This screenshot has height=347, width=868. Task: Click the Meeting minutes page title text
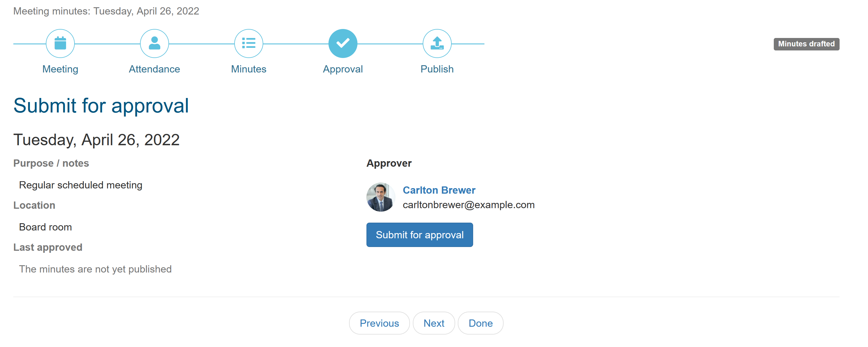coord(106,11)
